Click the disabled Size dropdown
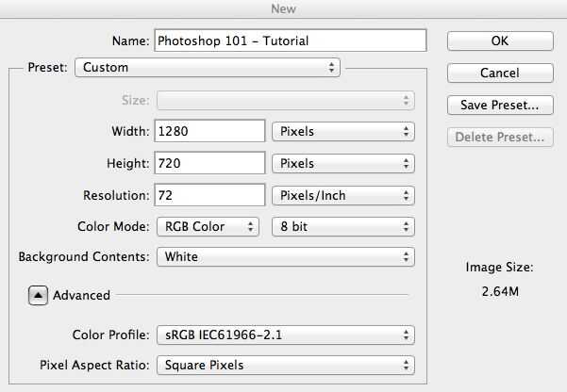Viewport: 567px width, 392px height. [286, 100]
